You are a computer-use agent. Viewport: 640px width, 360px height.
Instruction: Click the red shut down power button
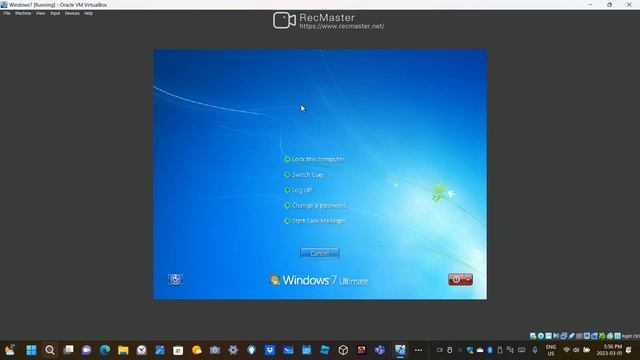[456, 280]
